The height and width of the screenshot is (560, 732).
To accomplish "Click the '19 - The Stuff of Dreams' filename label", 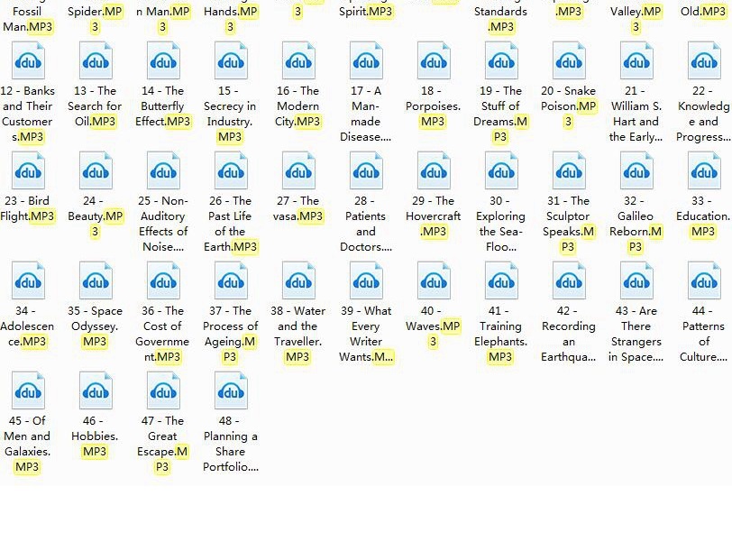I will [500, 114].
